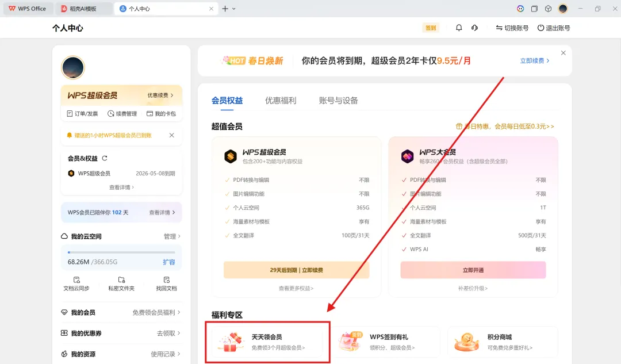Click the small account avatar in title bar

point(563,8)
